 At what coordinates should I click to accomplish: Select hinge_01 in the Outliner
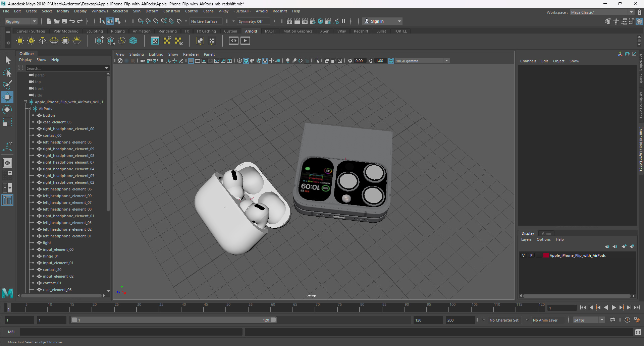[x=51, y=256]
